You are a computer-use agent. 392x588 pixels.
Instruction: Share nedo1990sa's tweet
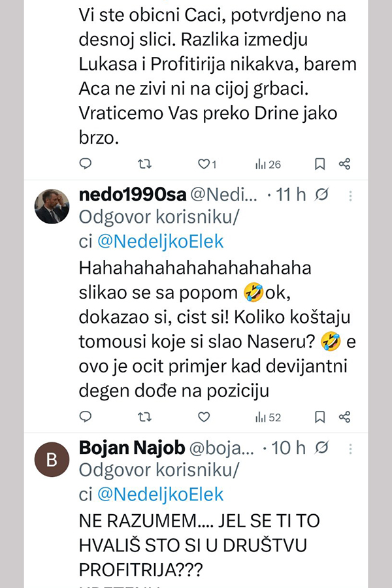(346, 417)
